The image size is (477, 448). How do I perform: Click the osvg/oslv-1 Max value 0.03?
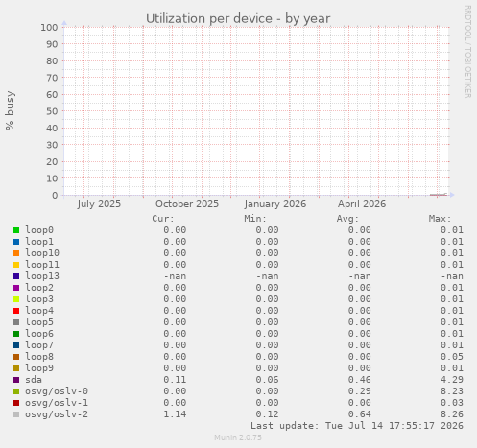click(452, 403)
